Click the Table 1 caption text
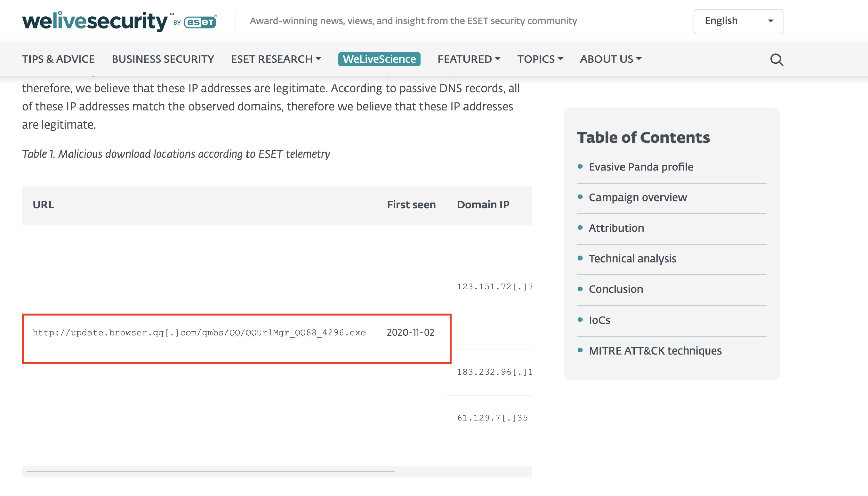The image size is (868, 496). 176,154
